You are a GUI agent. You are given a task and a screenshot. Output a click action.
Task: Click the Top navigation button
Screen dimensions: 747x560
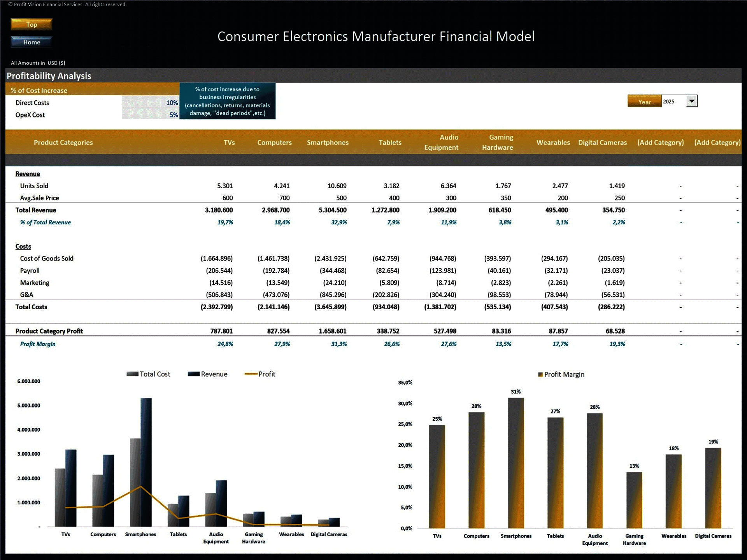31,24
